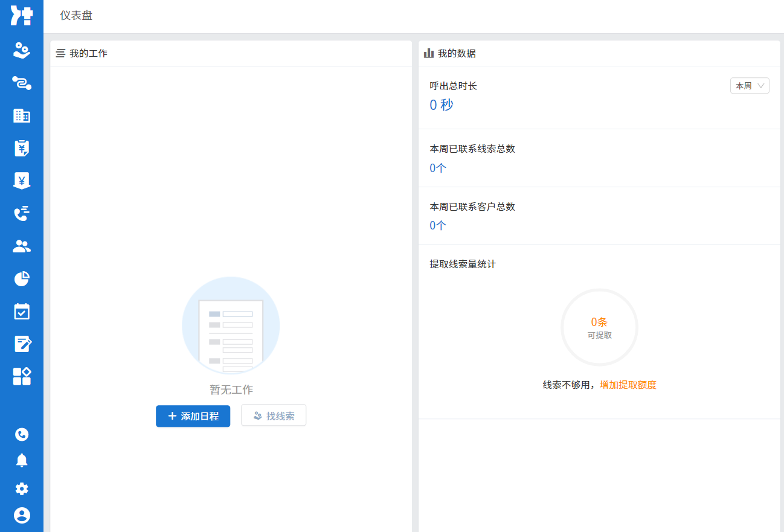Open the user profile avatar icon
This screenshot has width=784, height=532.
point(22,515)
